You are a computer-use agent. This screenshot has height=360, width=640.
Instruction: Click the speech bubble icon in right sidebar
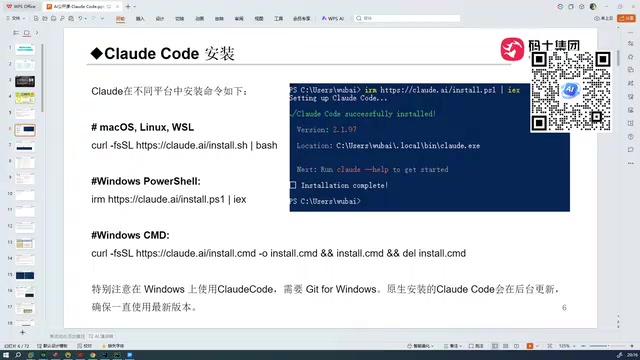[631, 150]
